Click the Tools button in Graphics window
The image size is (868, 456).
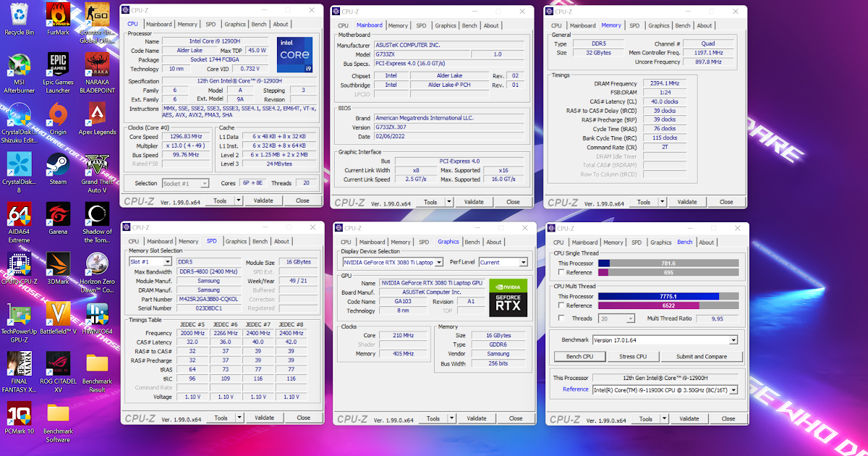tap(433, 418)
